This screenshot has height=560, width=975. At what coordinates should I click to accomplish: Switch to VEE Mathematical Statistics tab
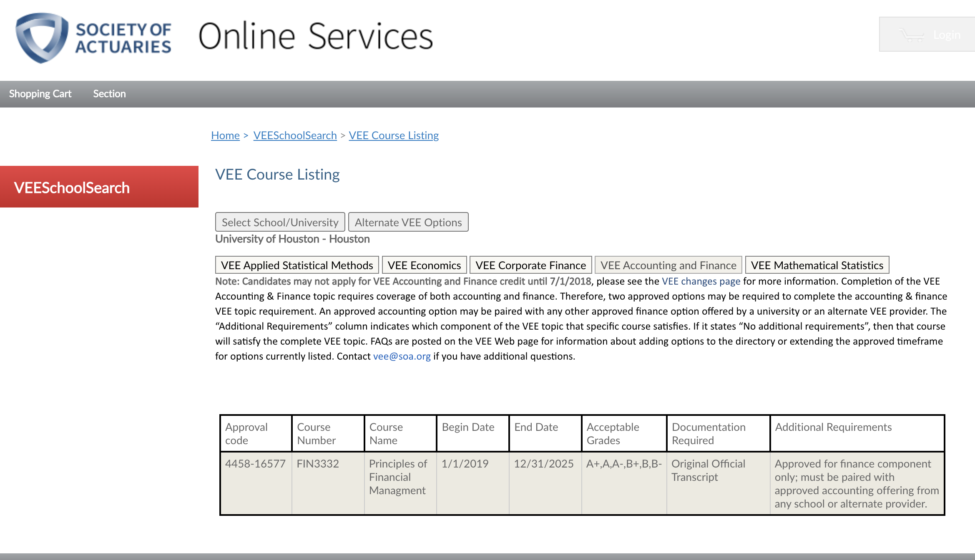[x=817, y=265]
